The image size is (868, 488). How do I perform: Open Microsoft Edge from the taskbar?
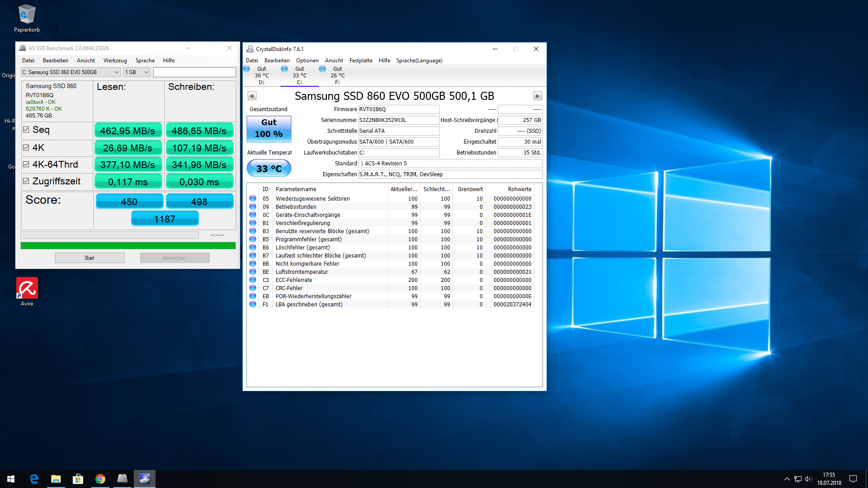coord(34,479)
